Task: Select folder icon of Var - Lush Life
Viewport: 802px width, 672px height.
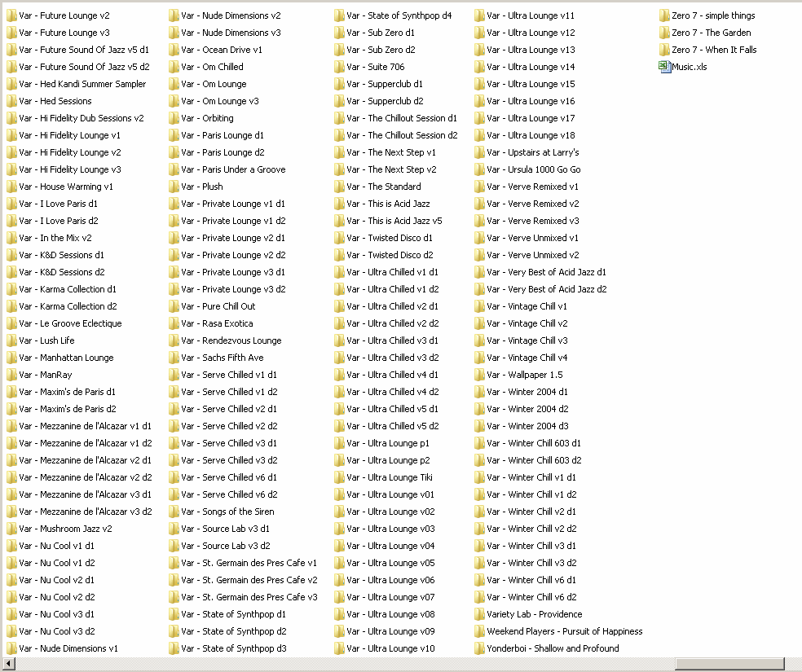Action: pos(11,340)
